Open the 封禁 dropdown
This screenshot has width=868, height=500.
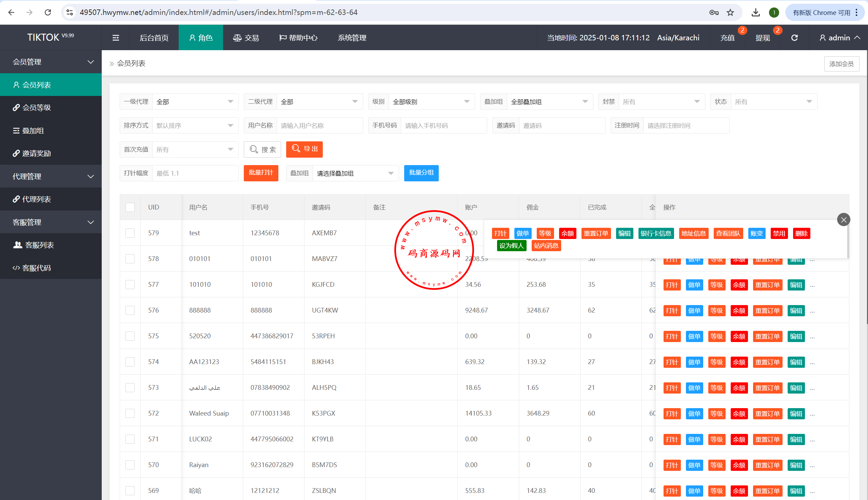pyautogui.click(x=662, y=102)
